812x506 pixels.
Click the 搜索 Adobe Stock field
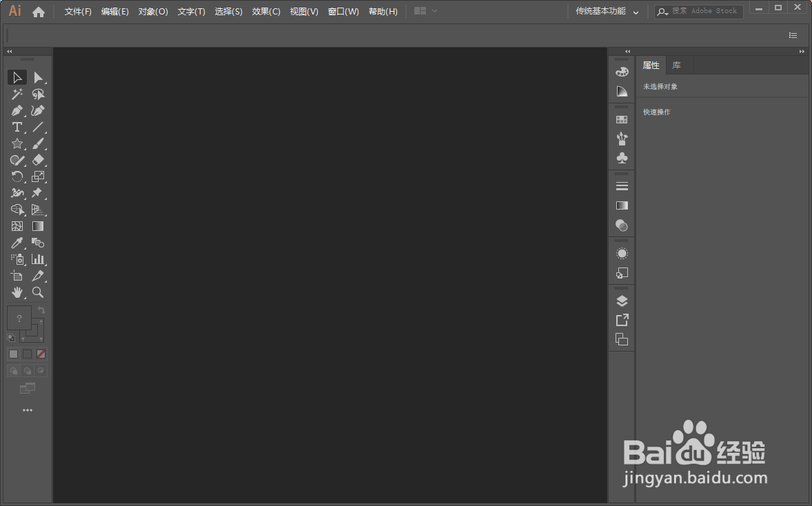tap(698, 12)
